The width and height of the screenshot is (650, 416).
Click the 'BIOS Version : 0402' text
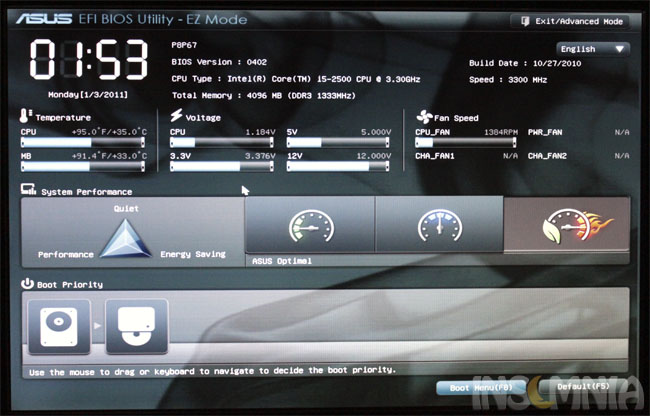click(219, 62)
